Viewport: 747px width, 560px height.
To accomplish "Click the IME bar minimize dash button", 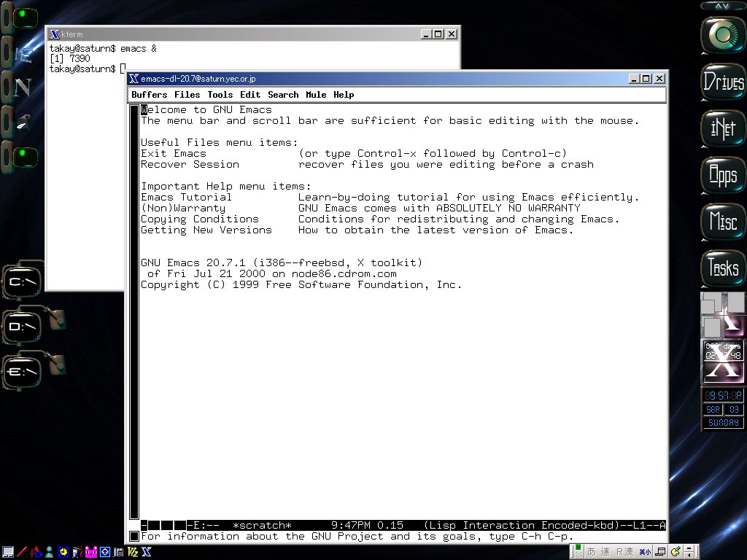I will point(689,548).
